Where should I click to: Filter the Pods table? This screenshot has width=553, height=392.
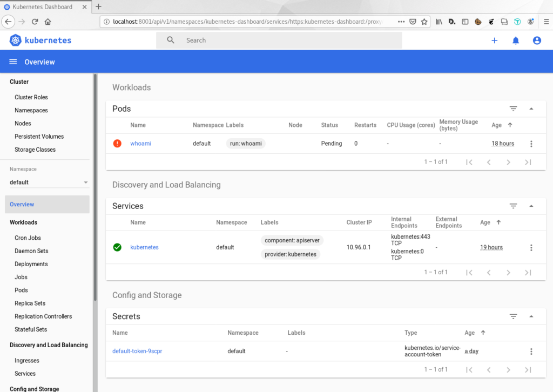tap(513, 109)
